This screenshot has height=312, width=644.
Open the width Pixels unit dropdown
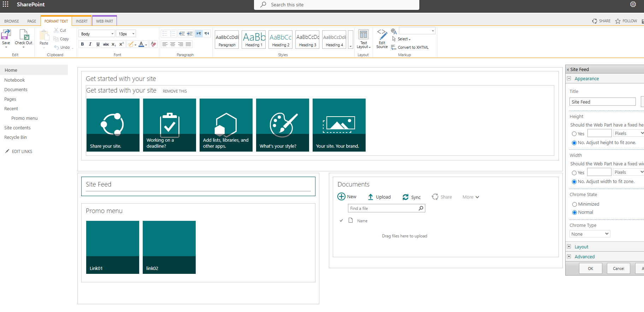point(628,172)
